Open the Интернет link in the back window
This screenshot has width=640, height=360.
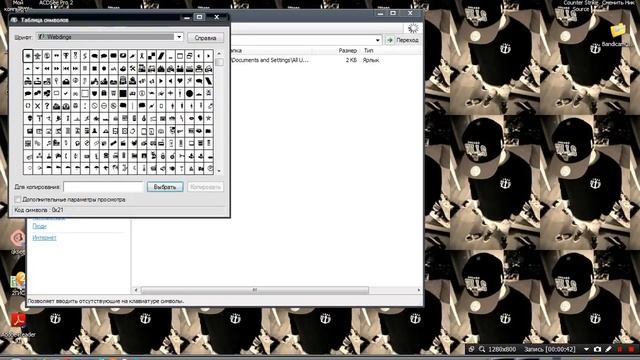(44, 238)
